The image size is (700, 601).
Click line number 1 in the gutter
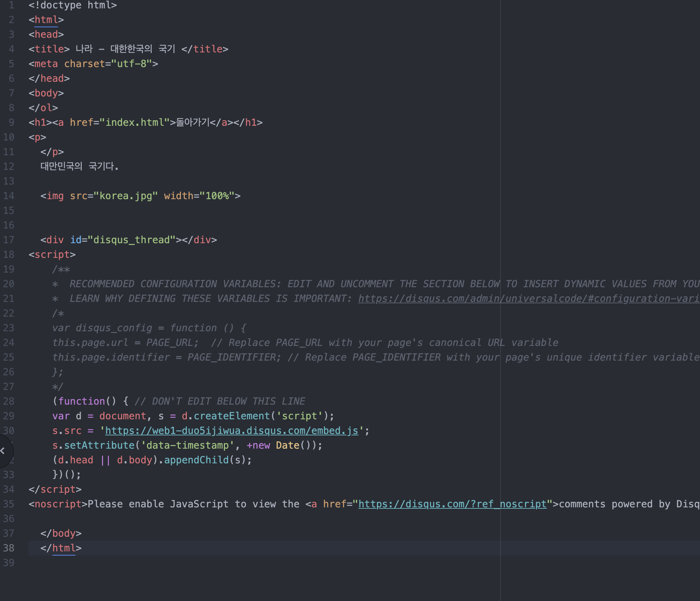pyautogui.click(x=12, y=5)
